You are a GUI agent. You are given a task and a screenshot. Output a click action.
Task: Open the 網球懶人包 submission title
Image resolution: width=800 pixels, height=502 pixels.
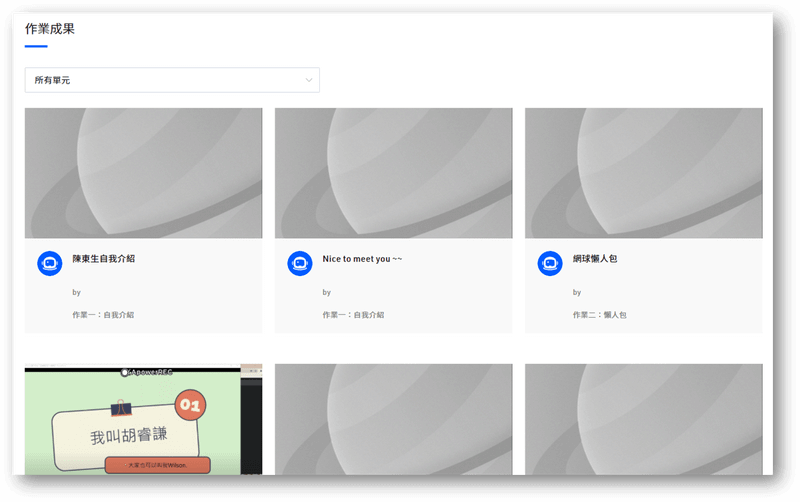coord(595,258)
